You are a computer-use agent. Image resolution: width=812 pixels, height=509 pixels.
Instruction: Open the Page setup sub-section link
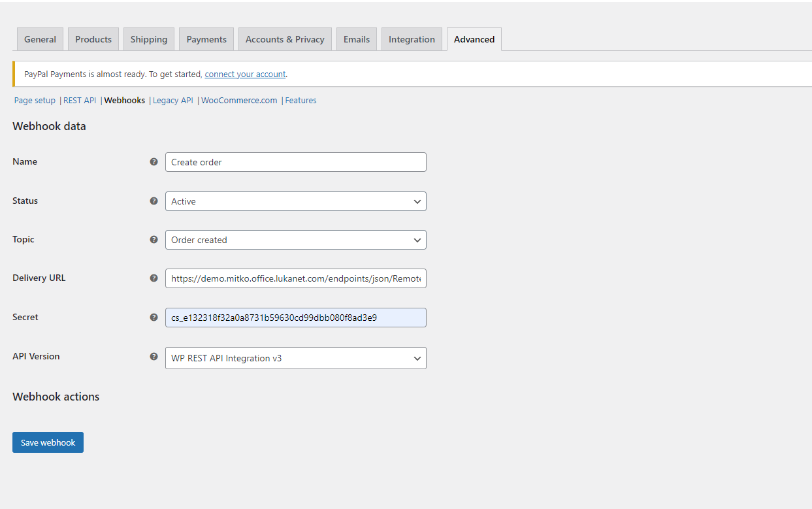35,101
